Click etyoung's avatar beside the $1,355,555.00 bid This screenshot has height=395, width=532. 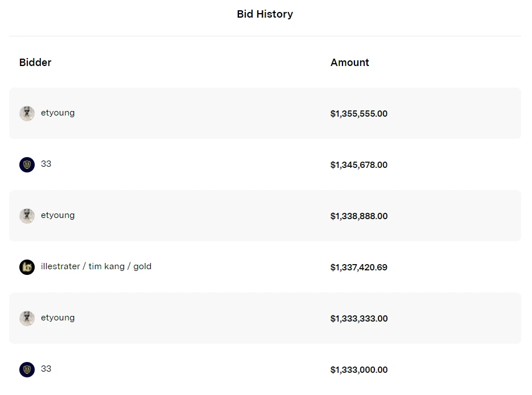pos(27,113)
